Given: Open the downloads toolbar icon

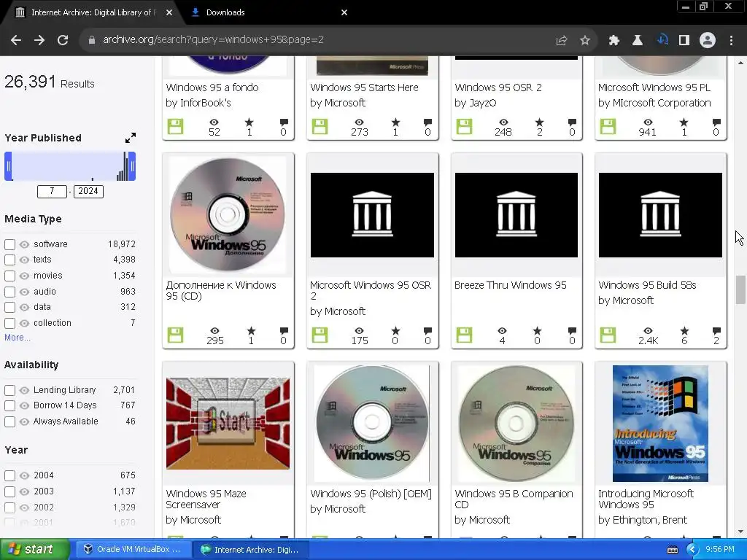Looking at the screenshot, I should click(662, 41).
